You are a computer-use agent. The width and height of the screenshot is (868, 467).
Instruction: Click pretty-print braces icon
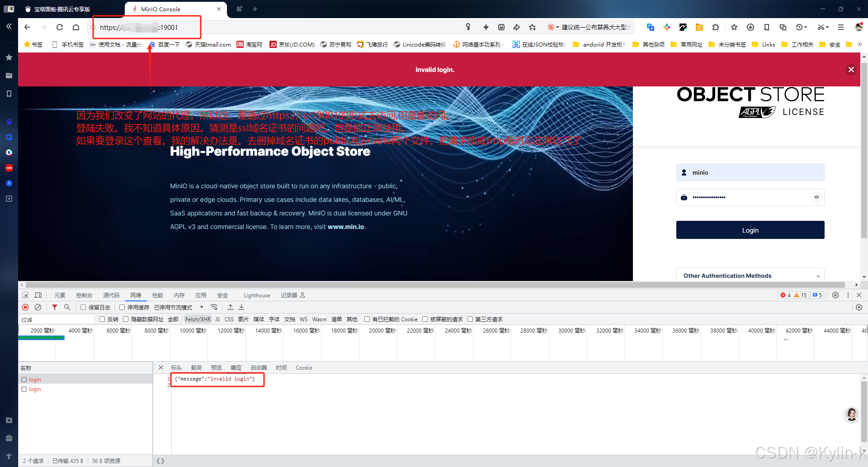coord(160,461)
